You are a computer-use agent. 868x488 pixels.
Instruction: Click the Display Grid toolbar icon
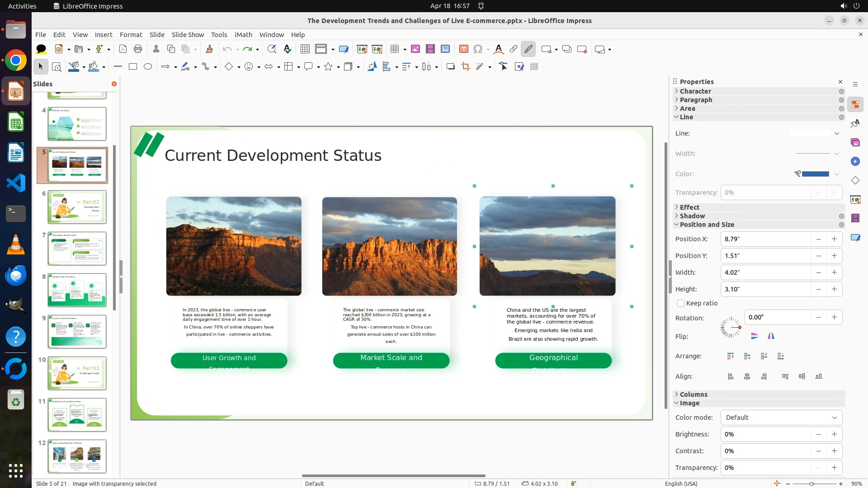click(x=305, y=49)
